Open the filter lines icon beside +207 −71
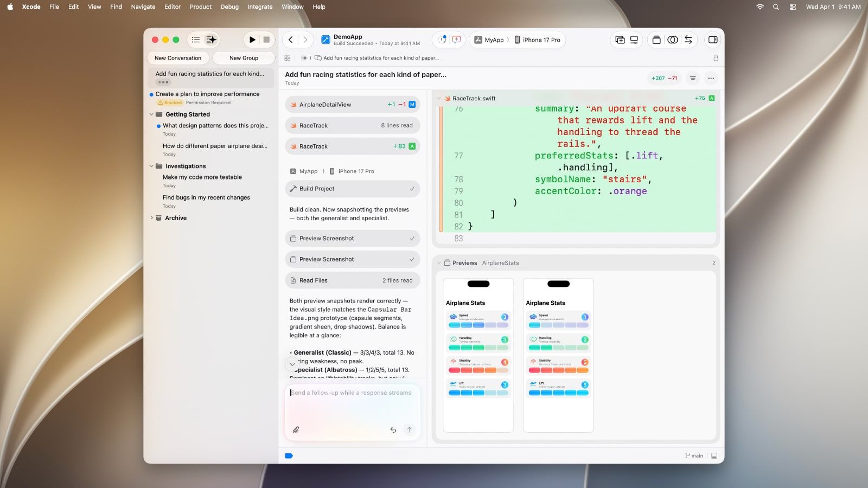The height and width of the screenshot is (488, 868). click(x=693, y=78)
